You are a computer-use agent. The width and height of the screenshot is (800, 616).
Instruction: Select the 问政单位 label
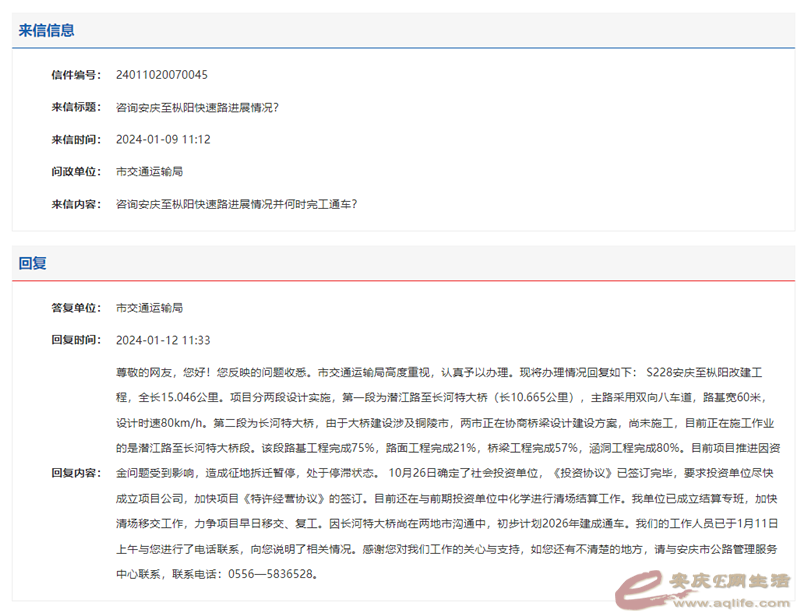(x=76, y=172)
